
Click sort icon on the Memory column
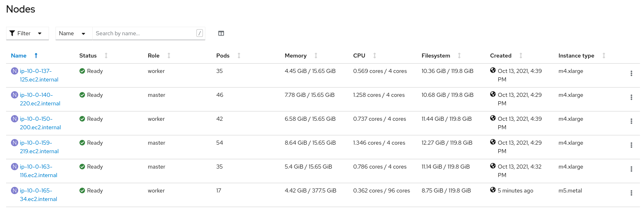tap(316, 56)
